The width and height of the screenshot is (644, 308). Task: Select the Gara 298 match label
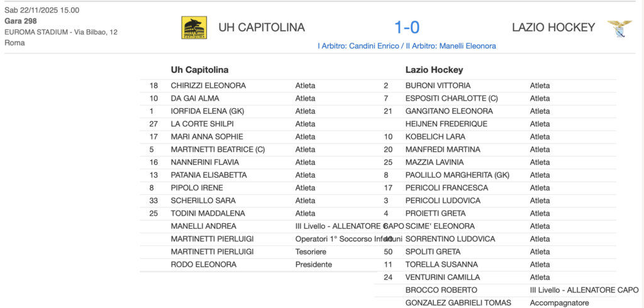click(21, 21)
